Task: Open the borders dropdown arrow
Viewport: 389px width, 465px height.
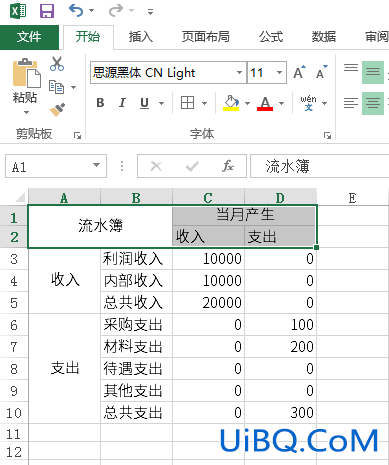Action: point(205,103)
